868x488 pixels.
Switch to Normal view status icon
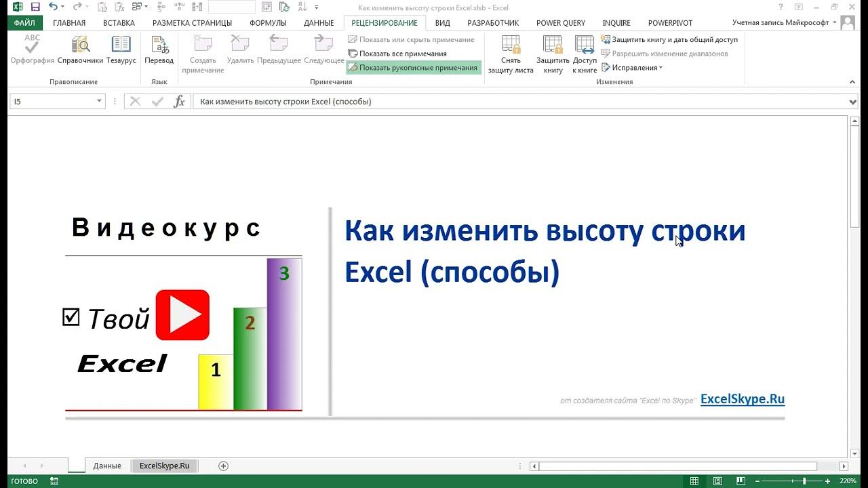pos(694,481)
